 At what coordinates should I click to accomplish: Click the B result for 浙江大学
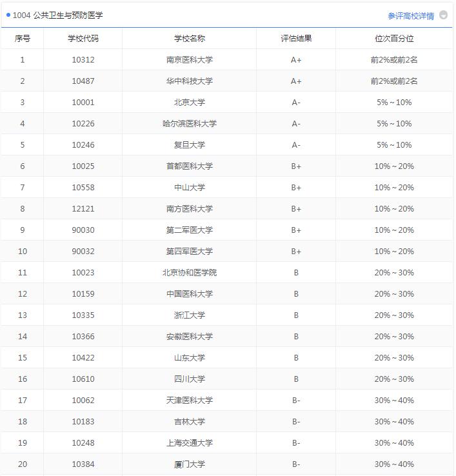(x=296, y=315)
